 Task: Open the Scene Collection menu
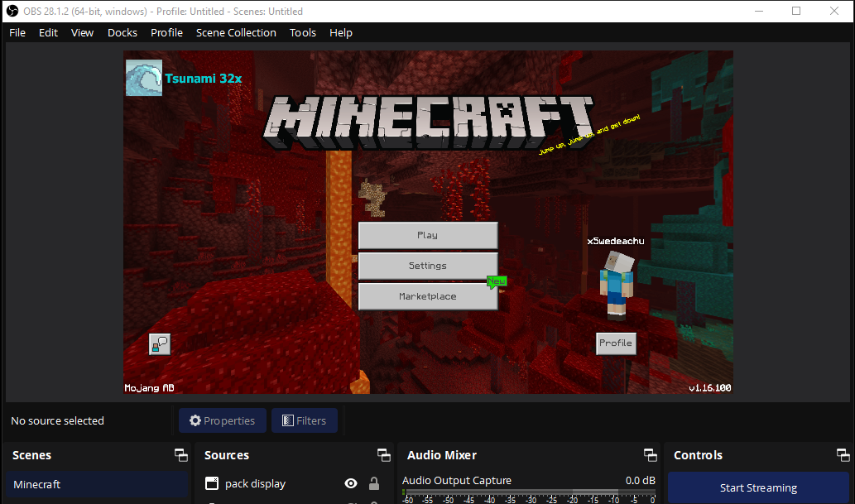coord(235,32)
